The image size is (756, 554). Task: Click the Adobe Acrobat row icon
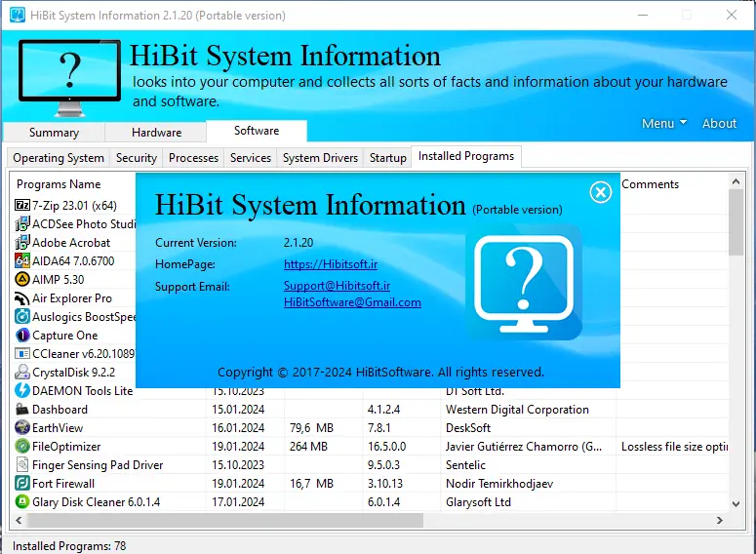coord(22,243)
